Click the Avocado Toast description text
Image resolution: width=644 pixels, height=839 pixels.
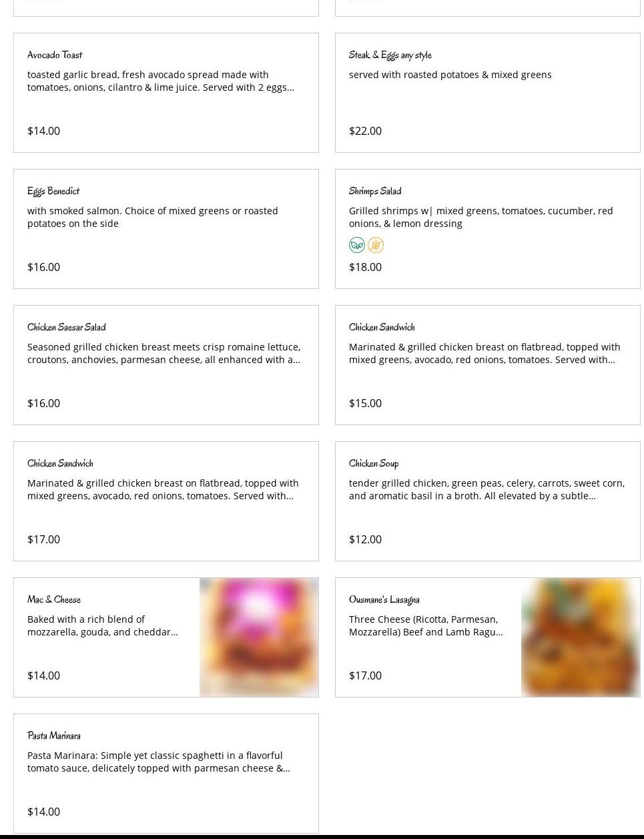coord(160,81)
